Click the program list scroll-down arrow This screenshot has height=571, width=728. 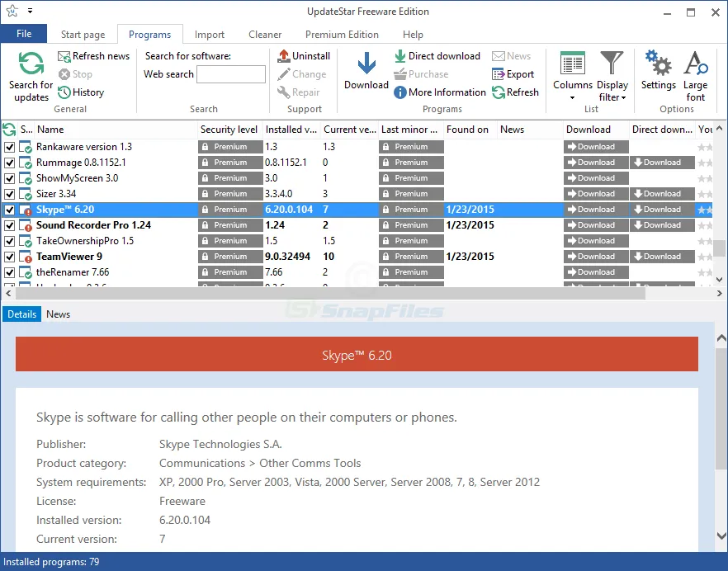(x=719, y=280)
